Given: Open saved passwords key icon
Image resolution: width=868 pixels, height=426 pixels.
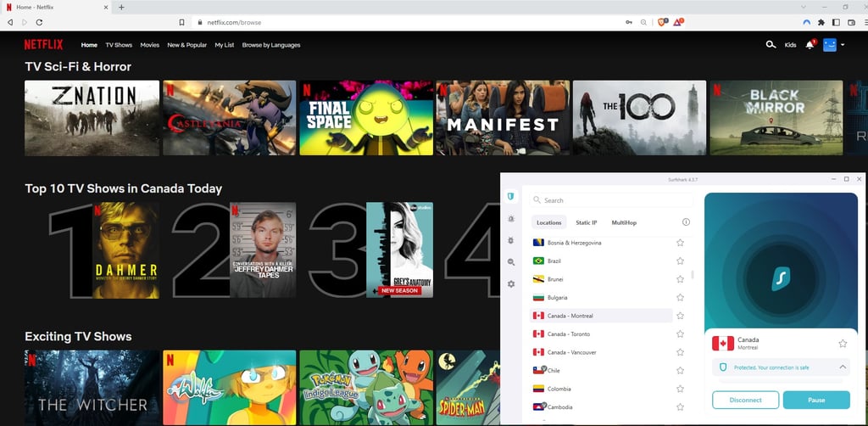Looking at the screenshot, I should point(629,22).
